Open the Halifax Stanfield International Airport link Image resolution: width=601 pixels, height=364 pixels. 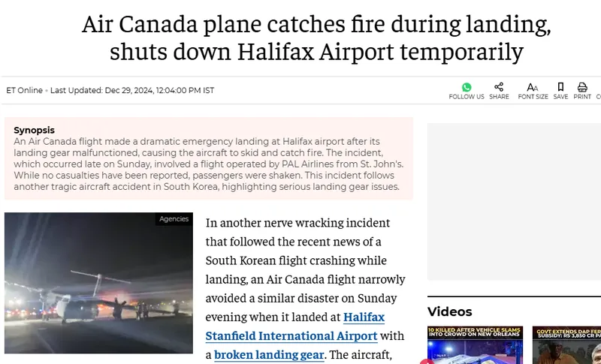pyautogui.click(x=295, y=326)
